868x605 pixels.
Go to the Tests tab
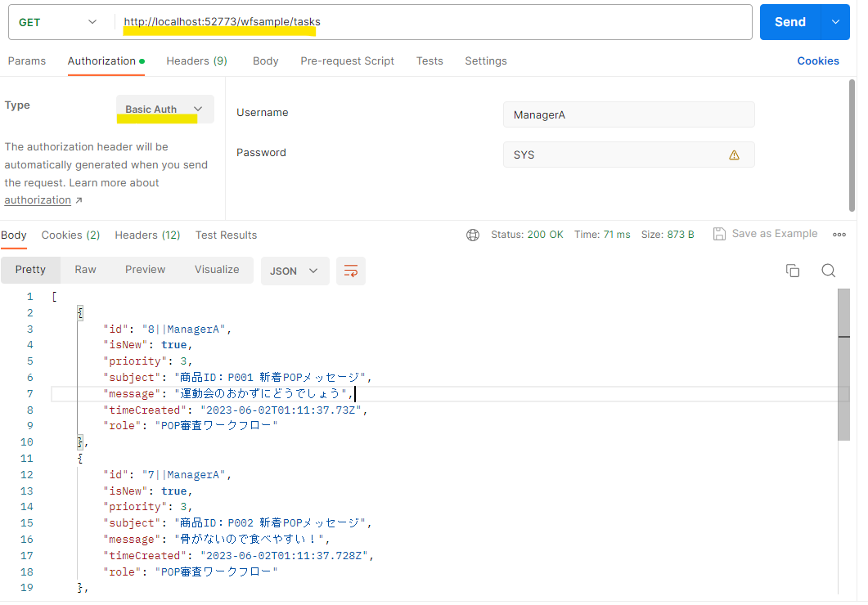pyautogui.click(x=430, y=60)
